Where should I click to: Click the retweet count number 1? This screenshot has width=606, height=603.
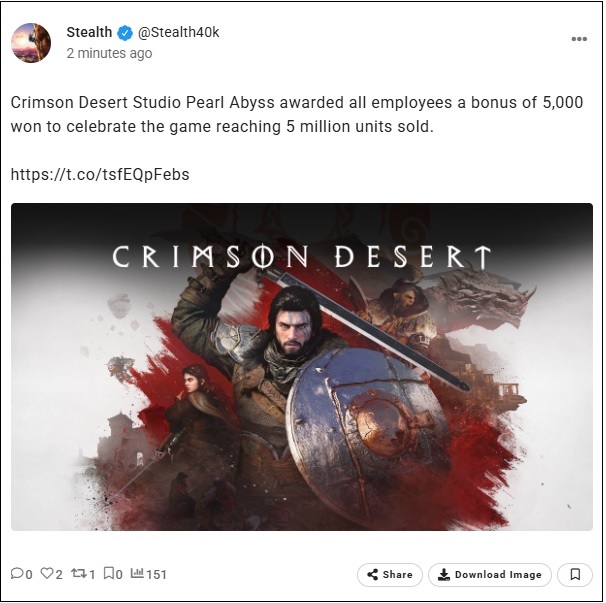(92, 574)
